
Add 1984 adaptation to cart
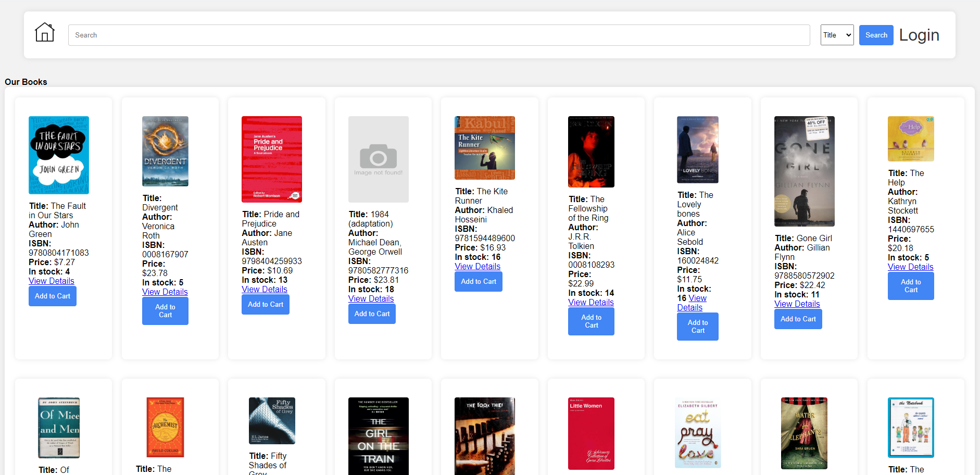(x=372, y=314)
